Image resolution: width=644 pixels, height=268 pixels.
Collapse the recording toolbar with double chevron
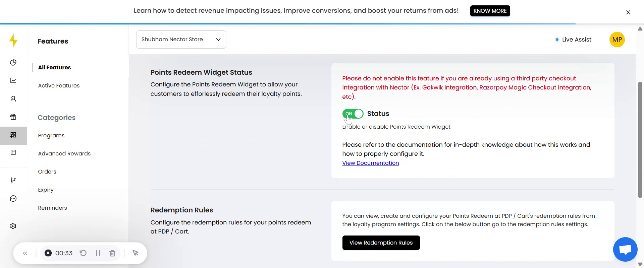(x=25, y=253)
